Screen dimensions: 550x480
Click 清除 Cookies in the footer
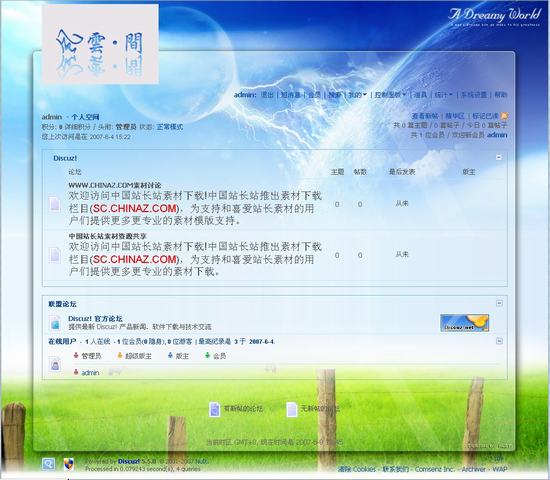[357, 469]
